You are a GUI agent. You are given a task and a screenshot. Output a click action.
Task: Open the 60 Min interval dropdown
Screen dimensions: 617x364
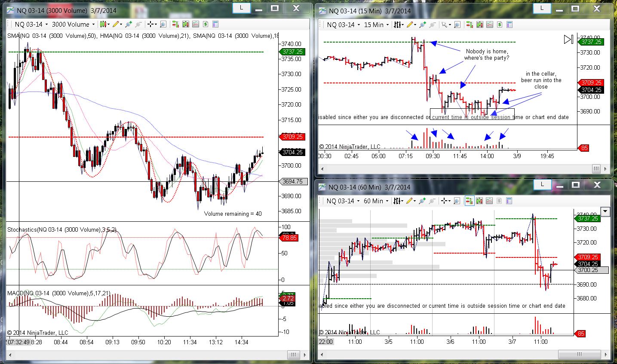[376, 201]
